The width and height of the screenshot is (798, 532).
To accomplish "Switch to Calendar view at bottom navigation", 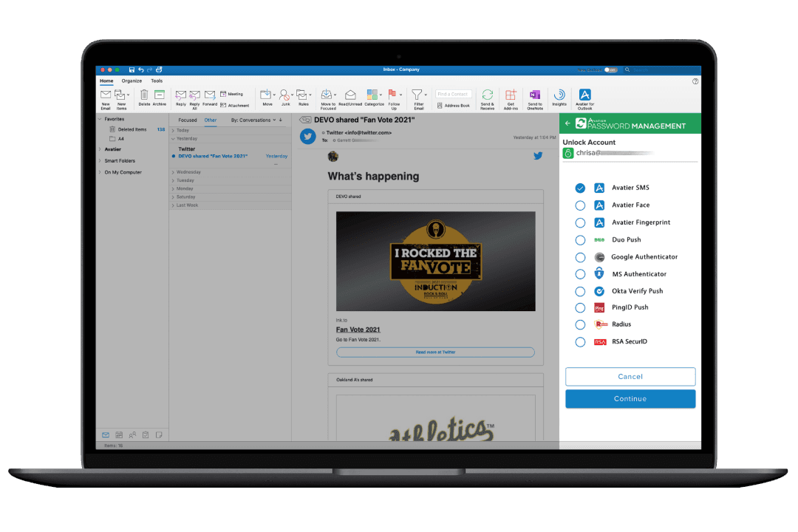I will pos(119,434).
